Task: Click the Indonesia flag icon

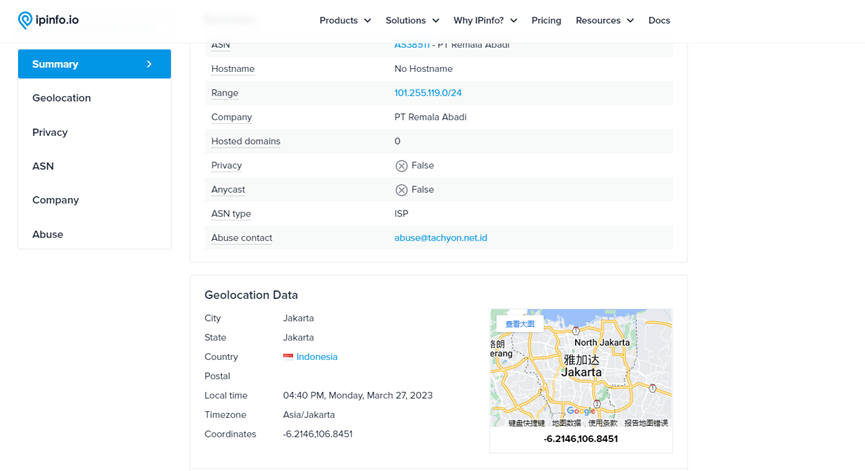Action: tap(288, 357)
